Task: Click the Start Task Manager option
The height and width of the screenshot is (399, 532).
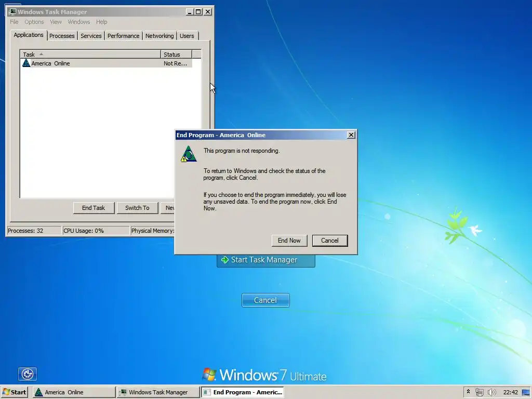Action: click(x=265, y=260)
